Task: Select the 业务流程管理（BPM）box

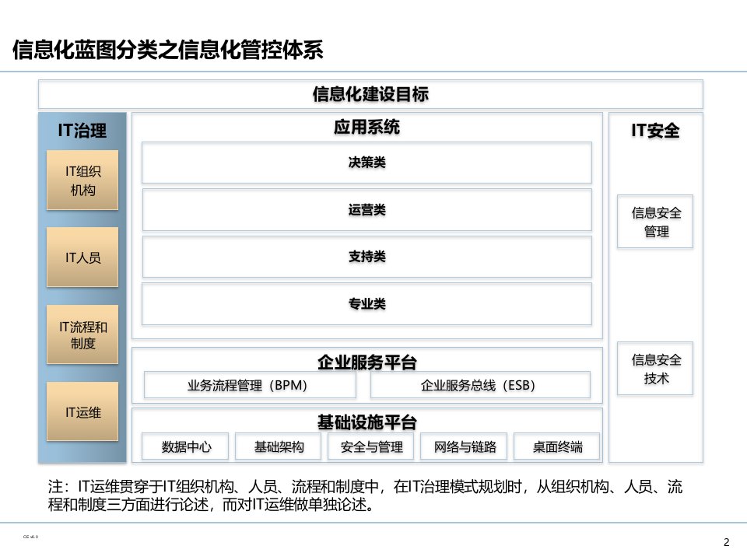Action: 250,385
